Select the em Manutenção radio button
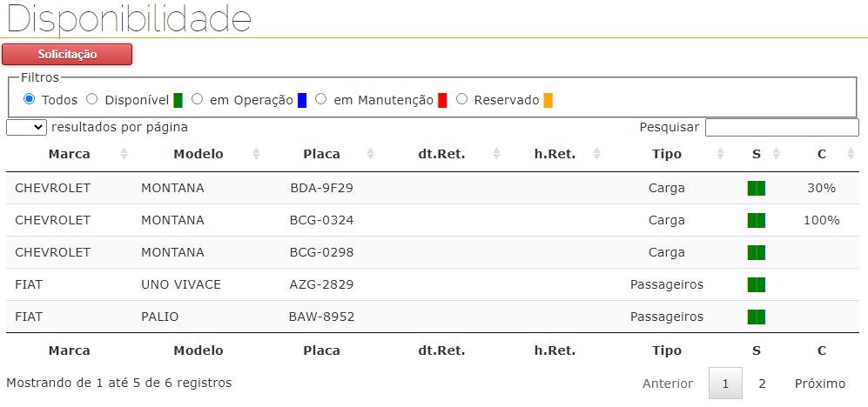 [321, 99]
